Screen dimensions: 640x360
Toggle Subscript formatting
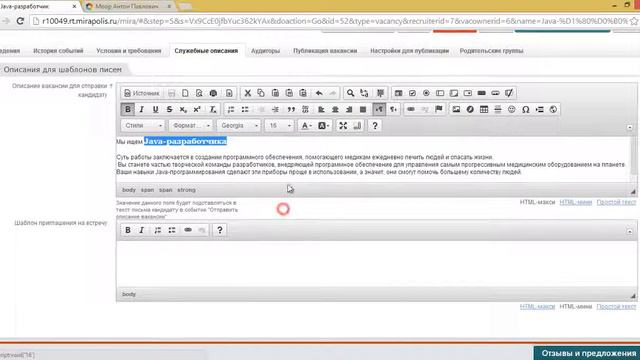(183, 109)
